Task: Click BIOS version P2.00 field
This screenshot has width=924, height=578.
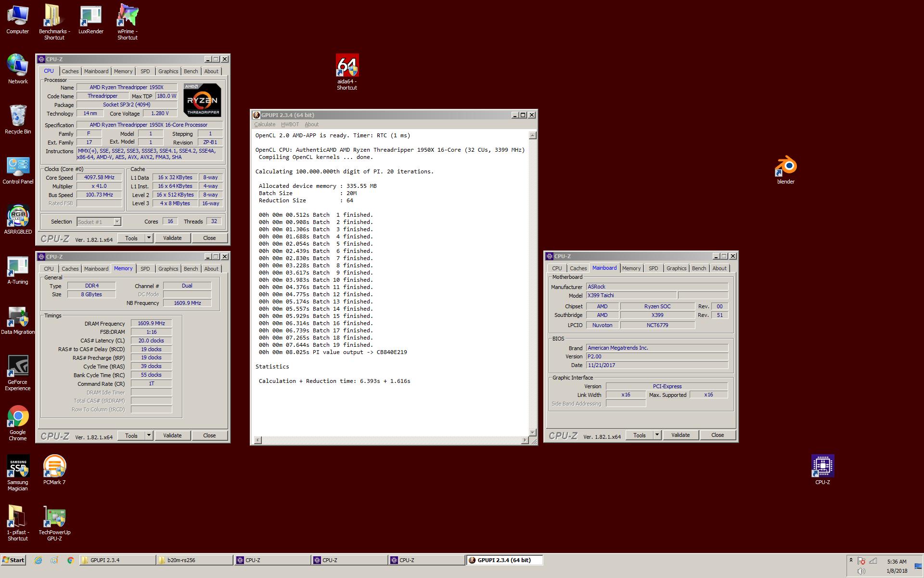Action: coord(657,356)
